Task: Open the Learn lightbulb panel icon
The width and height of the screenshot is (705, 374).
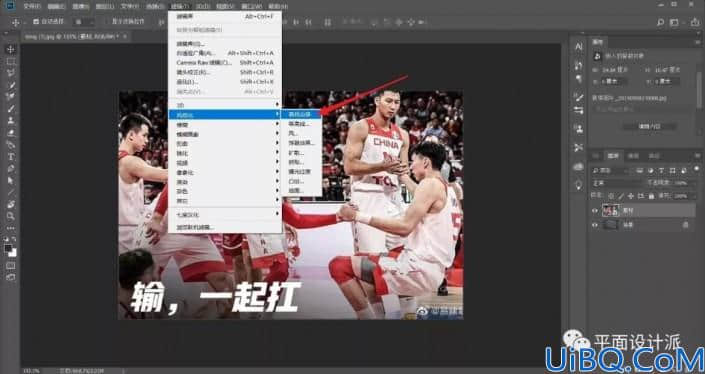Action: pyautogui.click(x=579, y=184)
